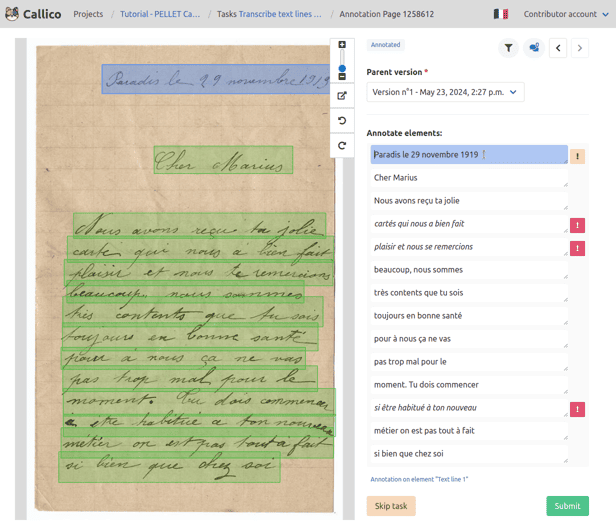616x529 pixels.
Task: Focus the 'si être habitué à ton nouveau' field
Action: pos(469,408)
